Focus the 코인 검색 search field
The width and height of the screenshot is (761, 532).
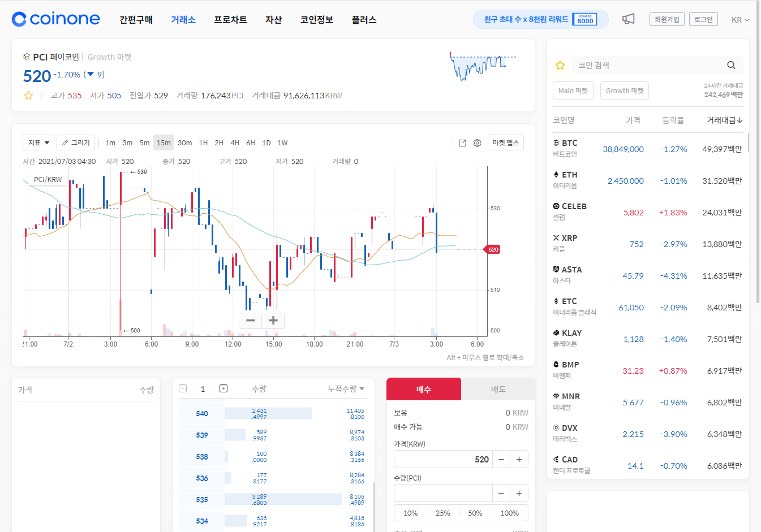(648, 66)
